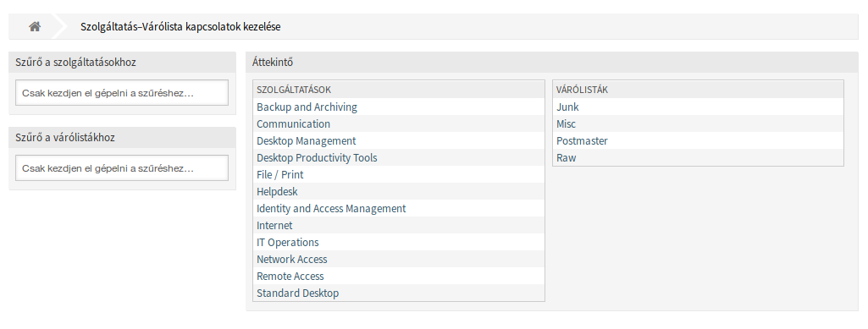Click the SZOLGÁLTATÁSOK column header
The image size is (868, 329).
pyautogui.click(x=399, y=90)
